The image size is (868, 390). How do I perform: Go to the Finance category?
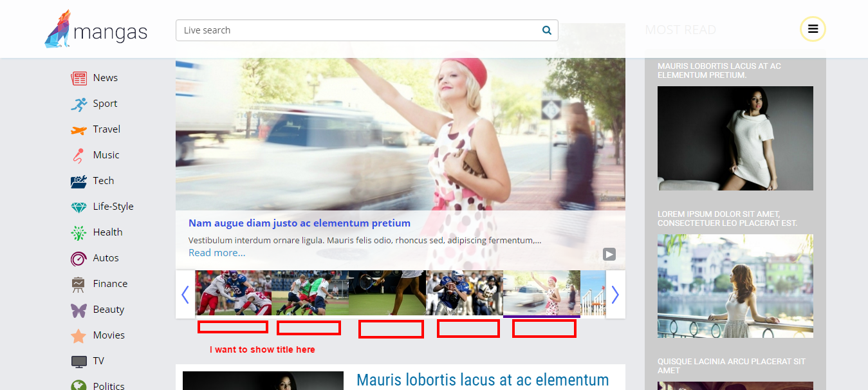[x=110, y=284]
